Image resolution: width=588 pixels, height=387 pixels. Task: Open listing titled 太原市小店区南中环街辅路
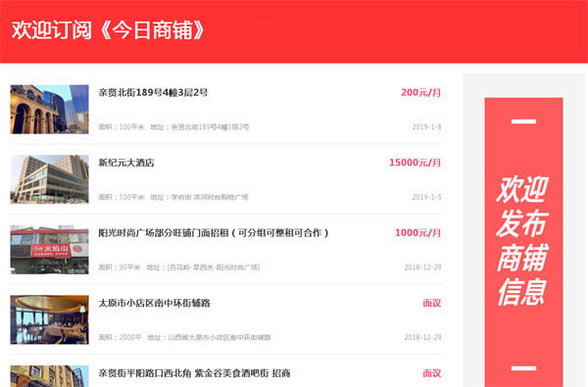[x=154, y=303]
